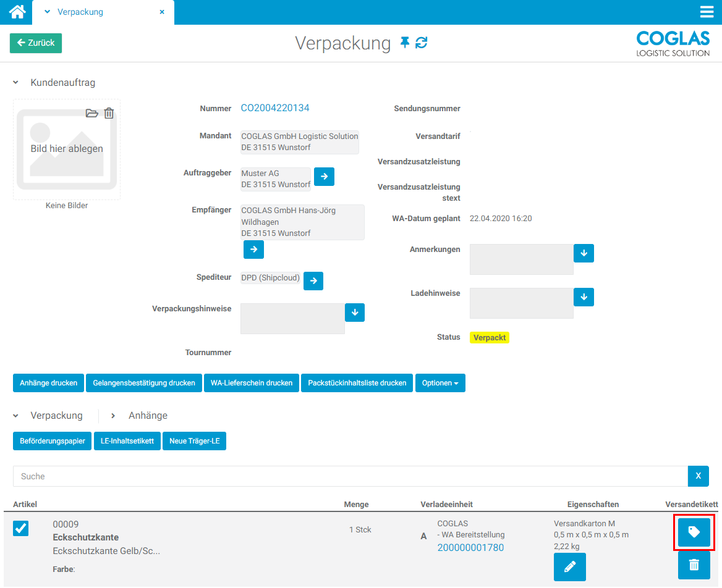Refresh the Verpackung page
This screenshot has width=722, height=588.
422,43
